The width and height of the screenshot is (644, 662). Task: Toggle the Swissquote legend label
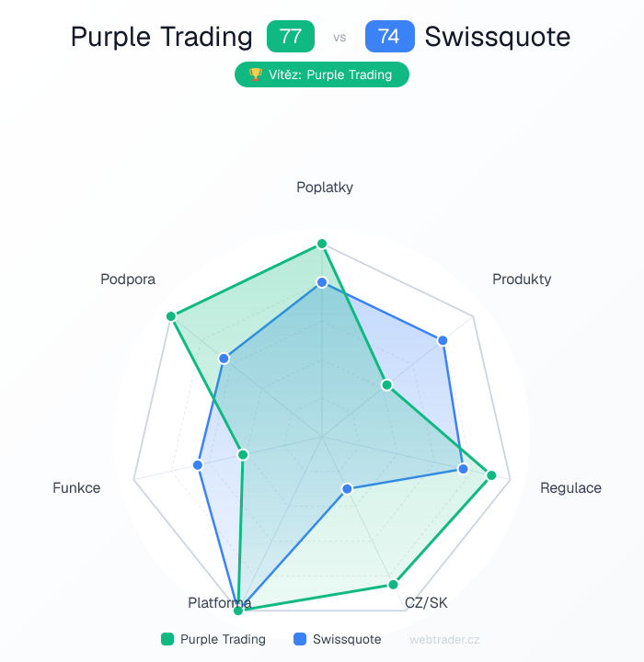click(347, 639)
